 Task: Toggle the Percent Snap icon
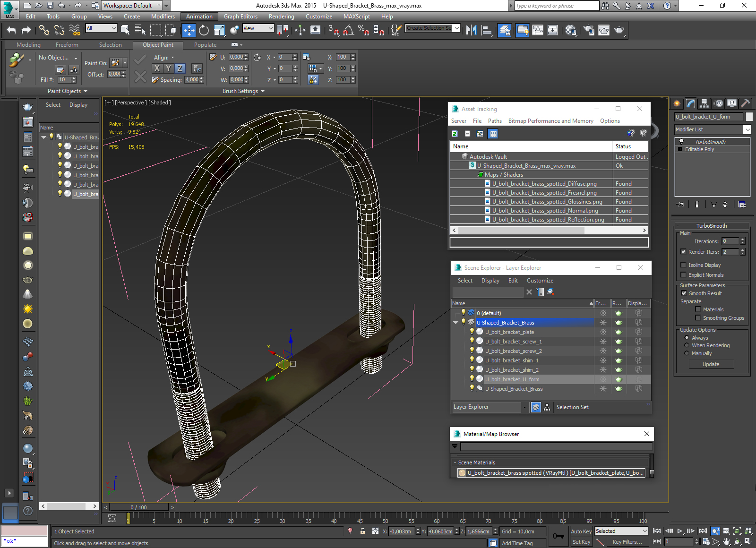pos(363,30)
